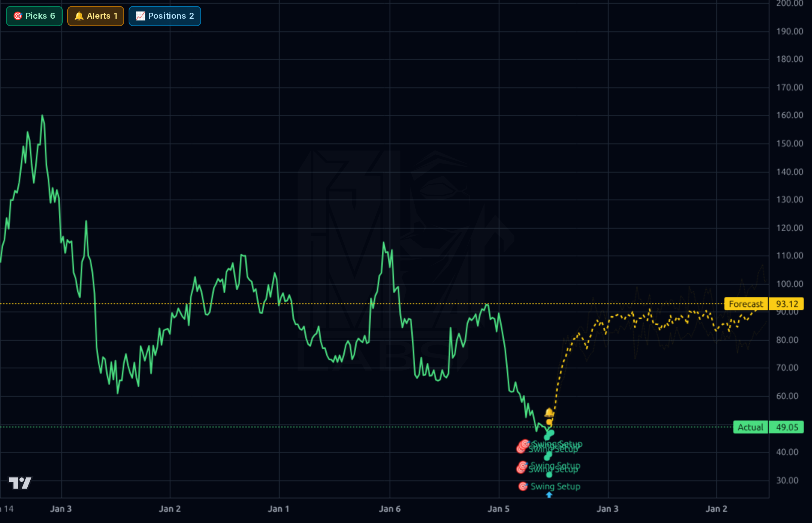Click the 190.00 price axis label
This screenshot has height=523, width=812.
point(790,31)
